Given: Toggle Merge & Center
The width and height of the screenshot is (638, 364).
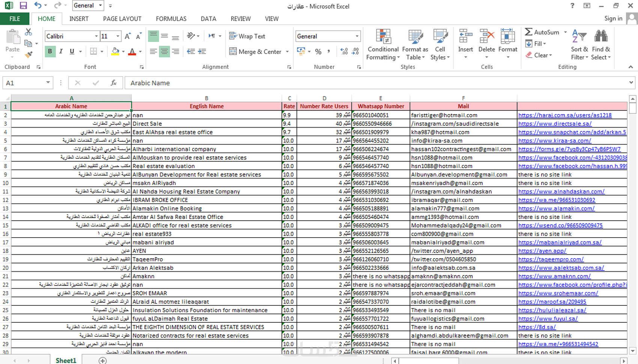Looking at the screenshot, I should coord(255,51).
